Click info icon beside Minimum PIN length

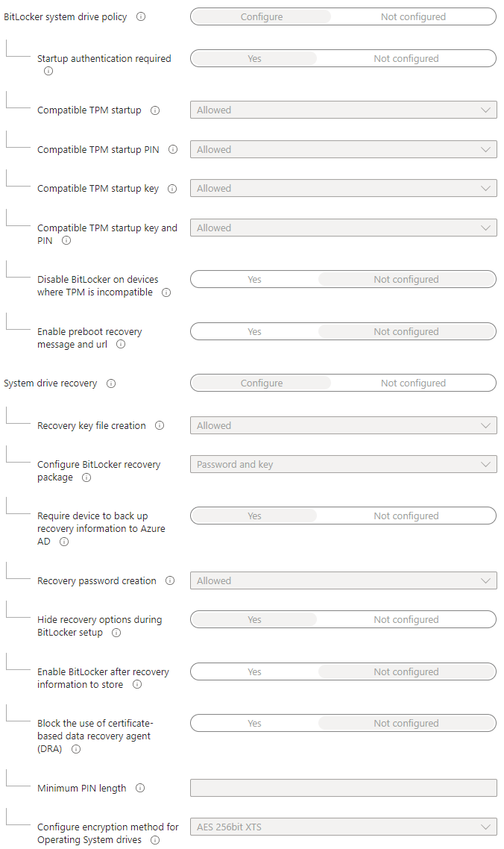[140, 788]
